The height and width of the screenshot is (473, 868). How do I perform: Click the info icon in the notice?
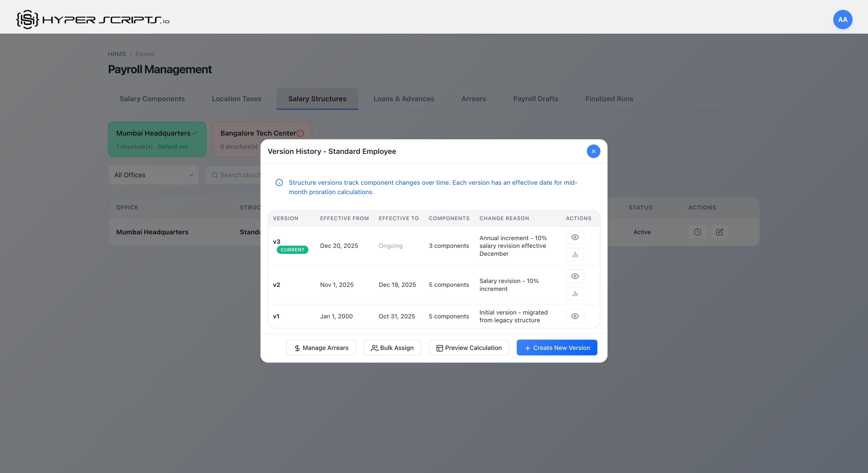tap(279, 183)
